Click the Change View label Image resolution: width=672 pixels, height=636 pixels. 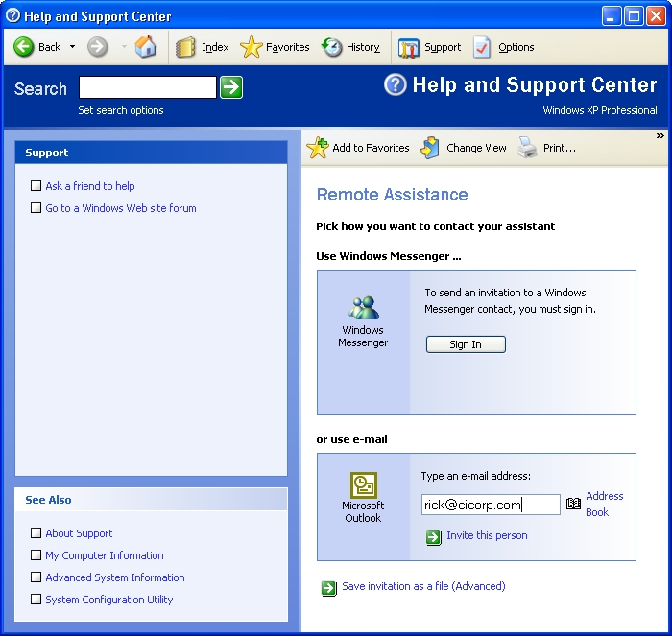(x=476, y=148)
